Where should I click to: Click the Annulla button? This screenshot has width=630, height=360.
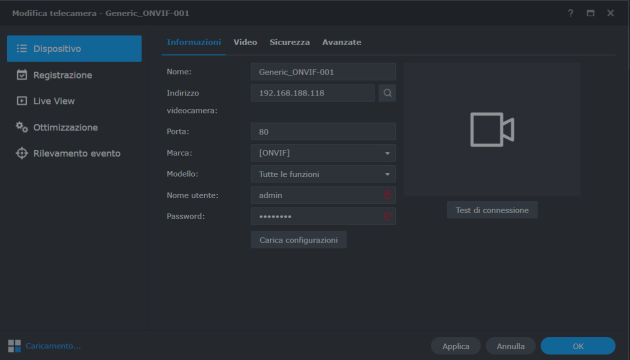tap(511, 346)
